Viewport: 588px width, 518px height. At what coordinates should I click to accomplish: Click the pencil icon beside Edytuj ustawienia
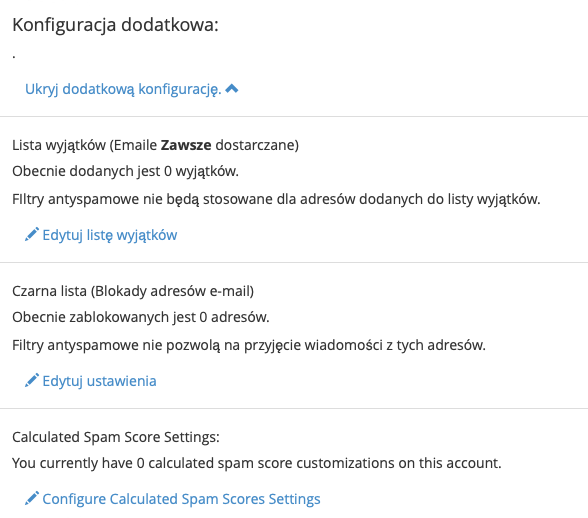[32, 380]
